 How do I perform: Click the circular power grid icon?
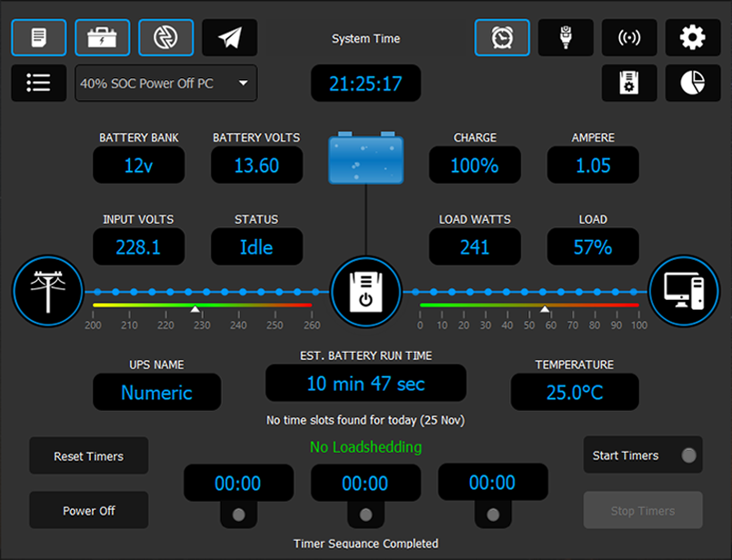coord(165,37)
